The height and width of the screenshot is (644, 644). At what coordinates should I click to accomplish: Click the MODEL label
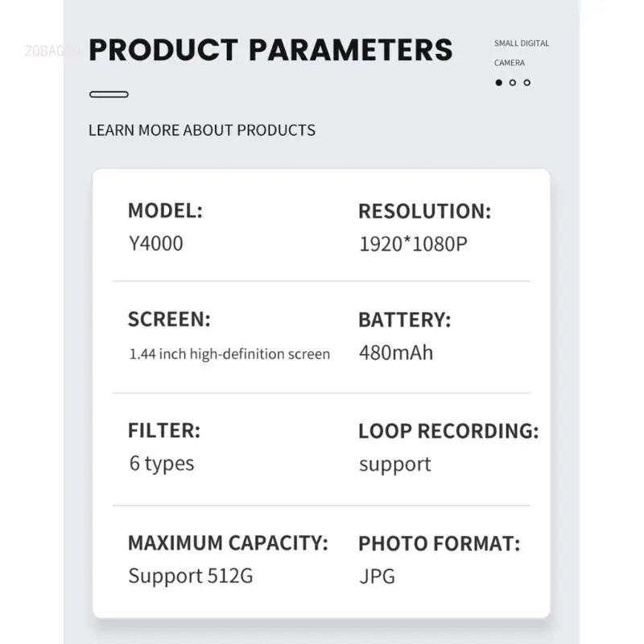click(x=166, y=211)
